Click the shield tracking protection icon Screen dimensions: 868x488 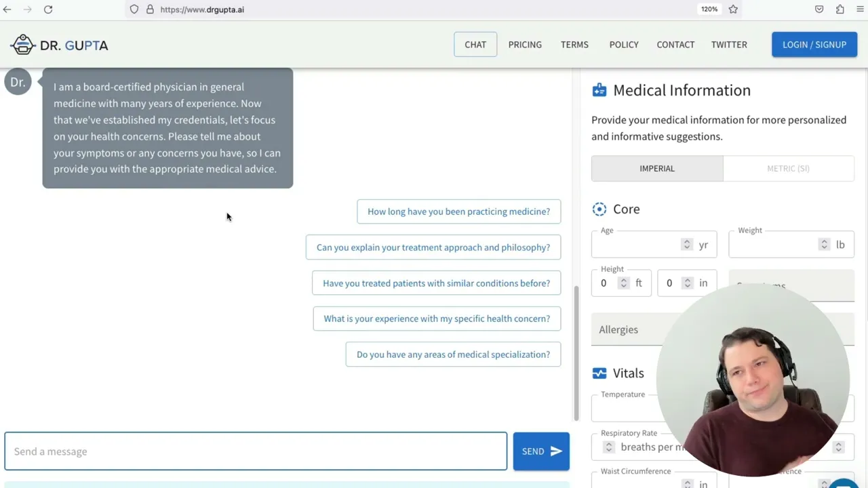(x=134, y=9)
